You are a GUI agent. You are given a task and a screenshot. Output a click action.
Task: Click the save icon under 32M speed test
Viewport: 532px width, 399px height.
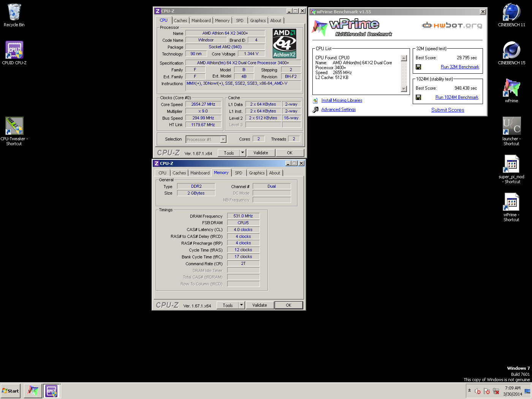pos(418,67)
